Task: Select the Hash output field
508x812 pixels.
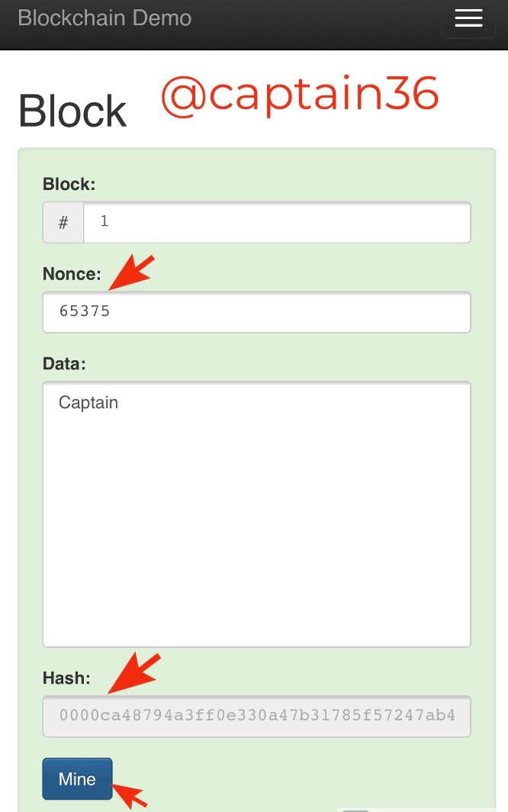Action: click(x=256, y=716)
